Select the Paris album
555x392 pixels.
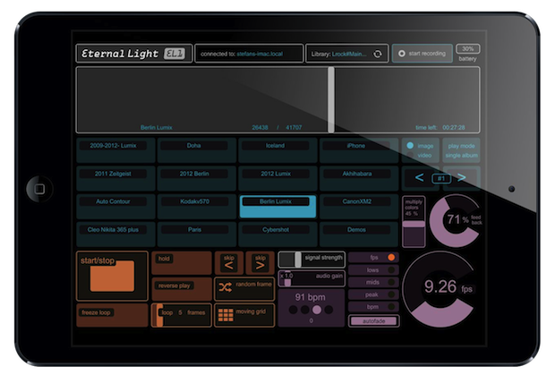click(x=197, y=234)
